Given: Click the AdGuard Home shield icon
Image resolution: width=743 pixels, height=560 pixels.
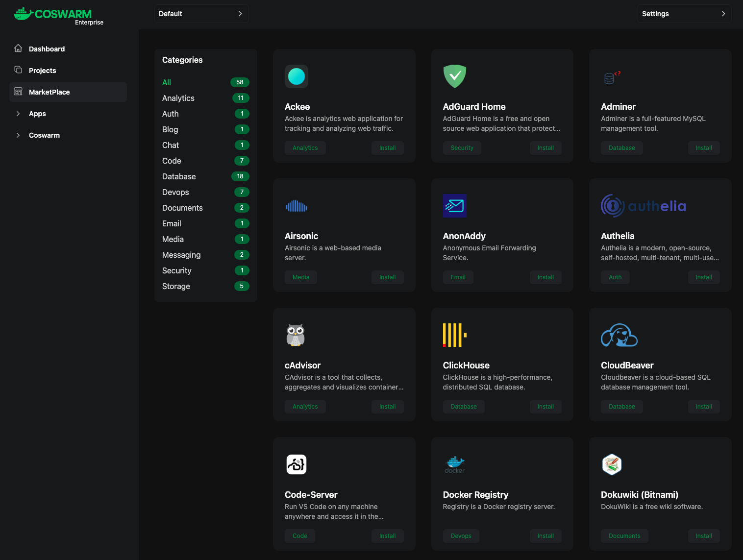Looking at the screenshot, I should point(455,76).
